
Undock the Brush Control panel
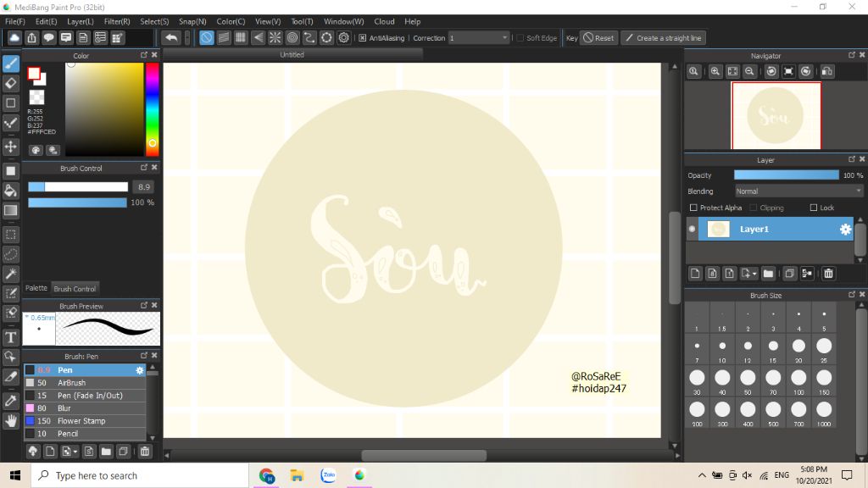144,167
